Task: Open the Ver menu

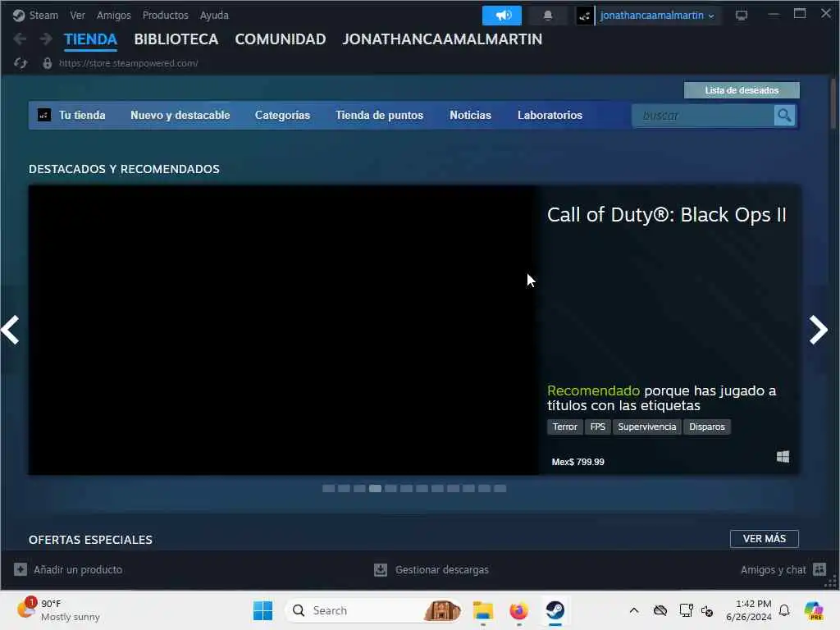Action: 77,15
